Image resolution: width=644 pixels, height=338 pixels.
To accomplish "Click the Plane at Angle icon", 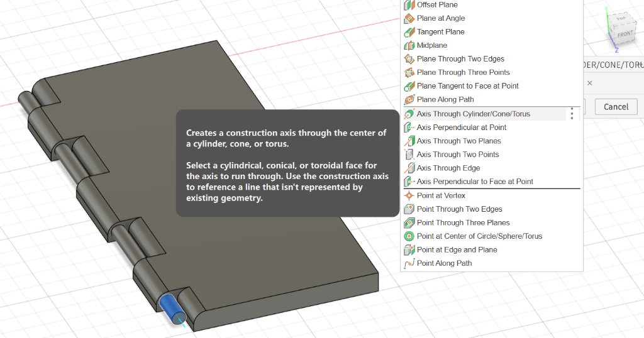I will pyautogui.click(x=409, y=18).
